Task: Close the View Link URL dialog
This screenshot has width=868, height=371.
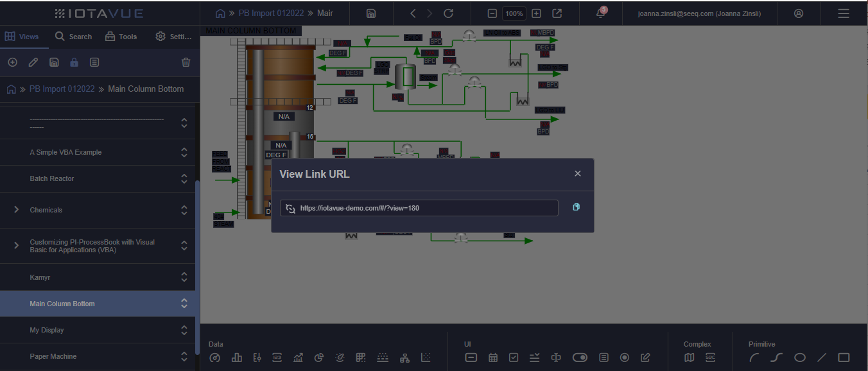Action: [x=577, y=174]
